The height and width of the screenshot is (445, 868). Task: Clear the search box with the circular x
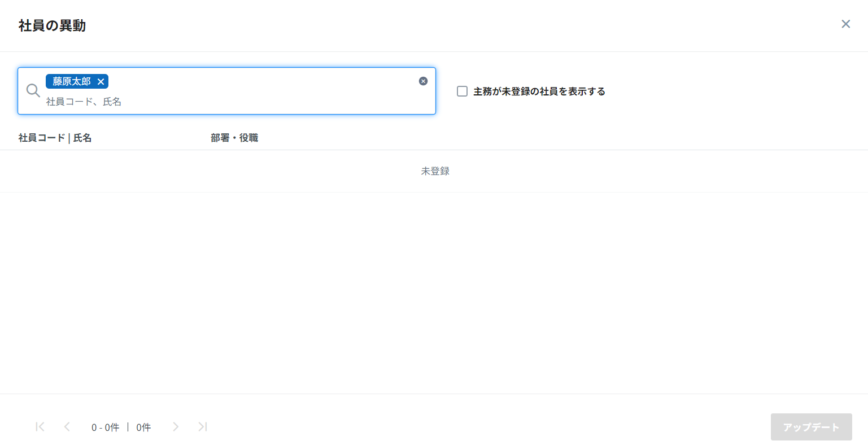[423, 81]
